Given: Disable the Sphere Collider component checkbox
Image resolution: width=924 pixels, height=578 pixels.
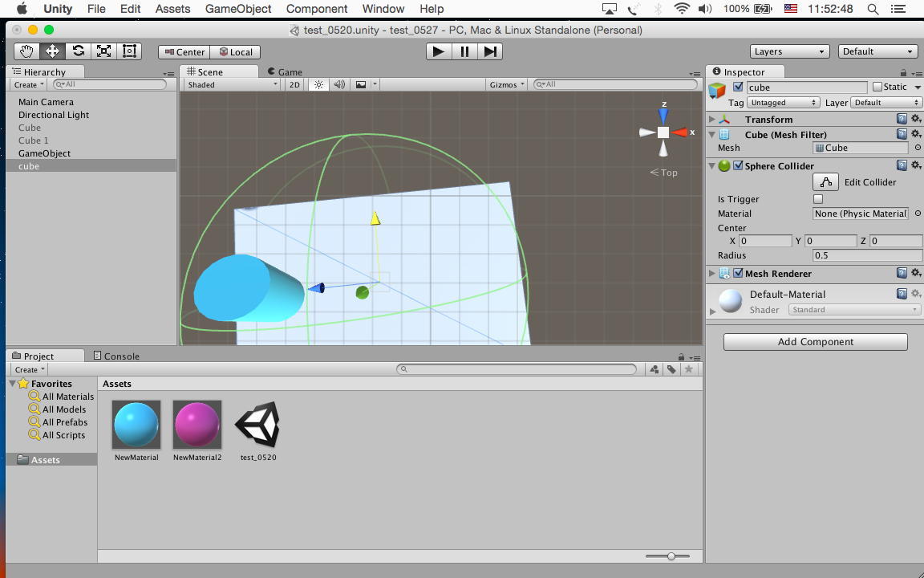Looking at the screenshot, I should [x=738, y=166].
